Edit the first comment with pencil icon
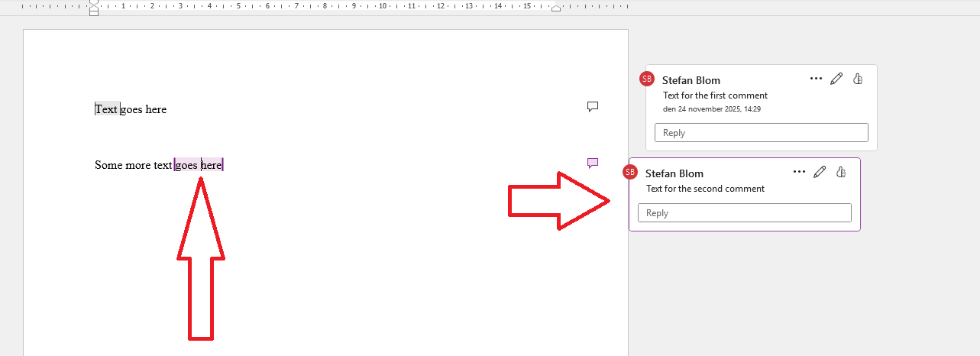The width and height of the screenshot is (980, 356). (x=836, y=79)
